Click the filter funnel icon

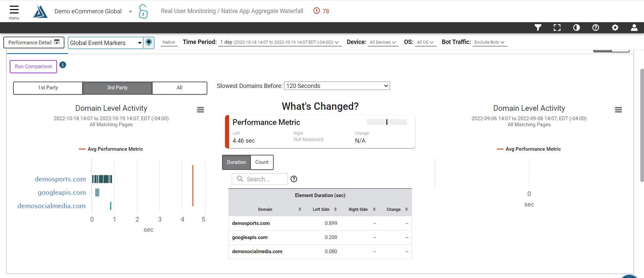(x=538, y=28)
